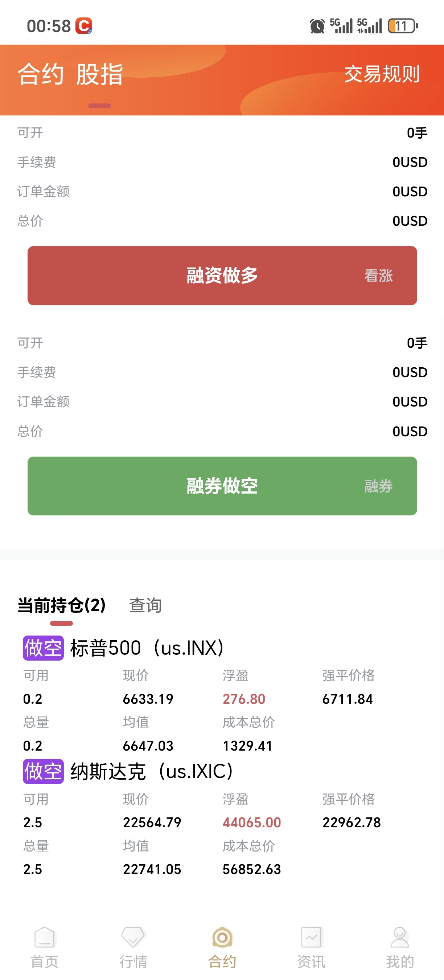Viewport: 444px width, 980px height.
Task: Tap the battery indicator icon
Action: [x=403, y=26]
